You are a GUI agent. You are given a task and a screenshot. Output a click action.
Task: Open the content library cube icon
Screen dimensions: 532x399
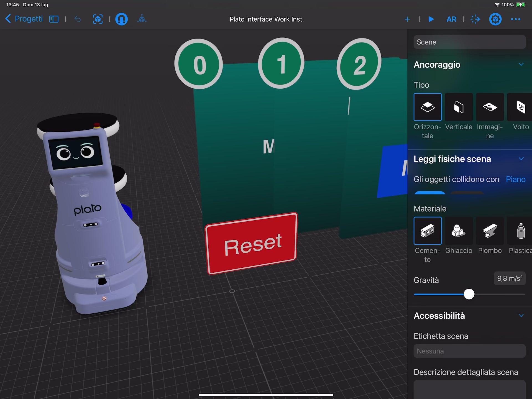[142, 19]
